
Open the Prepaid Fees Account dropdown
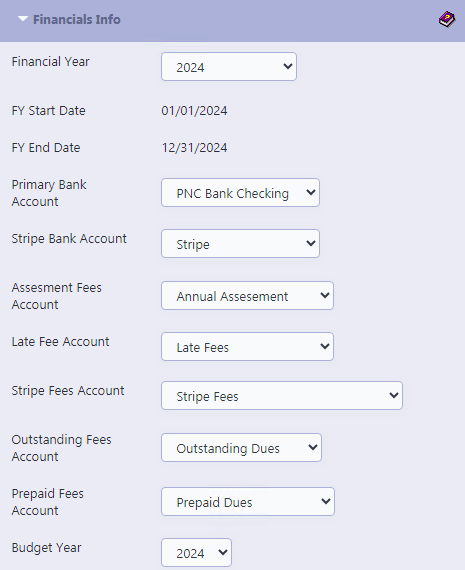[248, 502]
